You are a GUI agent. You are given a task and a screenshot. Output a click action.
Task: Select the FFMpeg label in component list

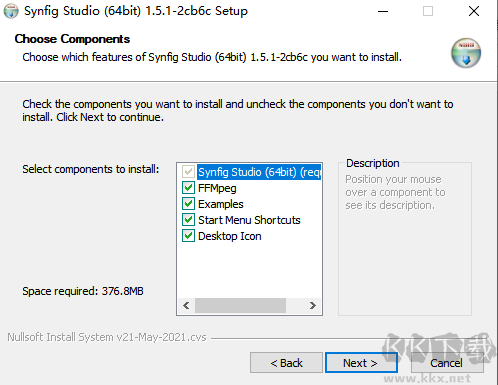tap(217, 188)
